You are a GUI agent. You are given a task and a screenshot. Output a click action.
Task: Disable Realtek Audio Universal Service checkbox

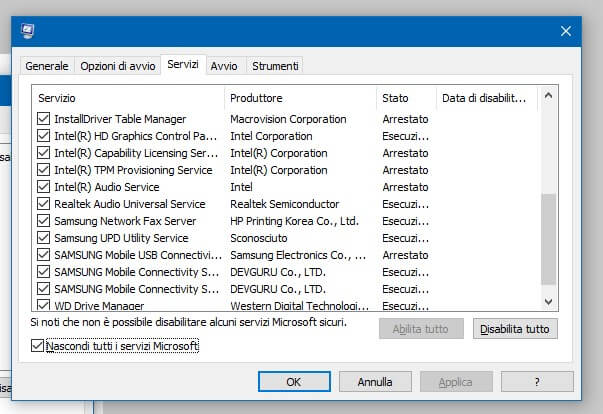[x=43, y=204]
